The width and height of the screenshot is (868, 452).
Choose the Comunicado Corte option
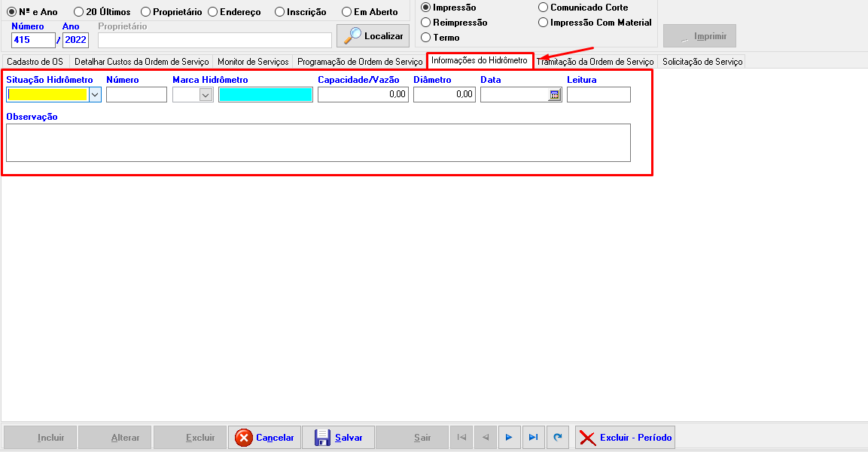(x=544, y=8)
